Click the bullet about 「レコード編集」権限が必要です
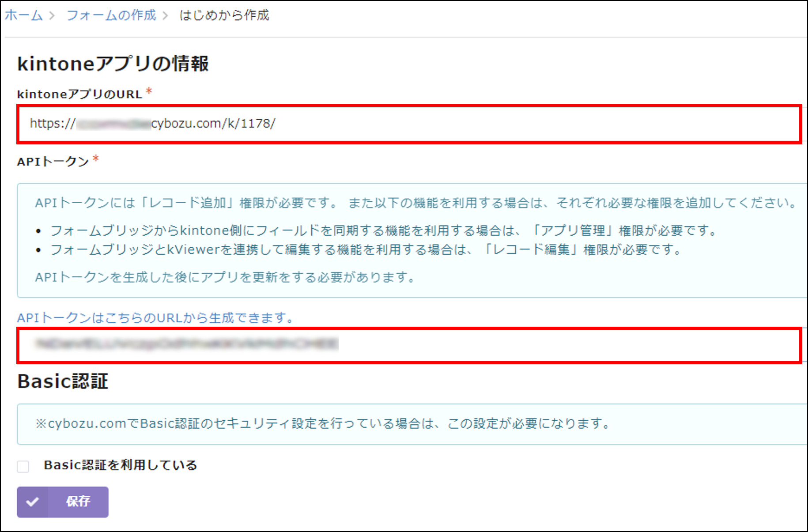Image resolution: width=808 pixels, height=532 pixels. pos(366,249)
